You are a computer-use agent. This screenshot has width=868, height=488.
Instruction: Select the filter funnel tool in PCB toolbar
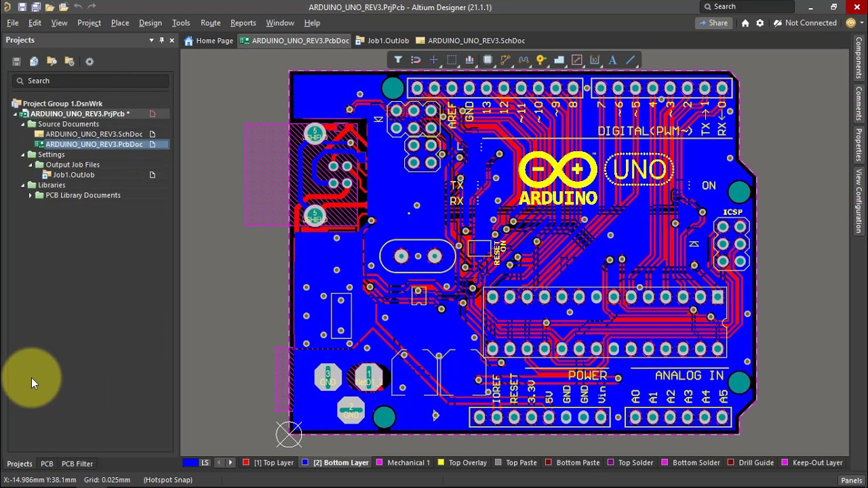click(x=398, y=60)
